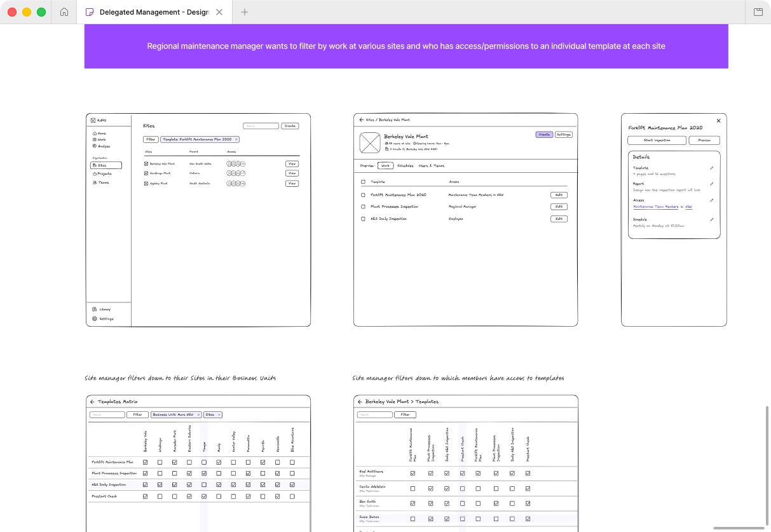Open a new tab with the plus icon
The width and height of the screenshot is (771, 532).
[245, 12]
